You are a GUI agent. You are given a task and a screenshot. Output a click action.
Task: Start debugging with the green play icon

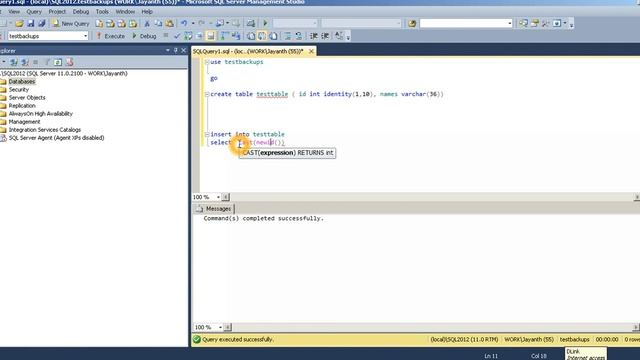point(265,24)
